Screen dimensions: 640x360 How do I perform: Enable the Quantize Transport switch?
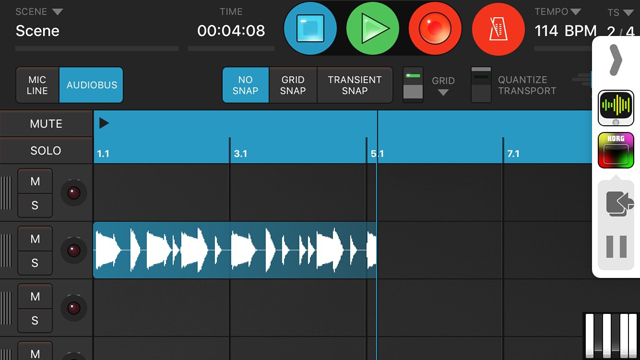point(481,85)
